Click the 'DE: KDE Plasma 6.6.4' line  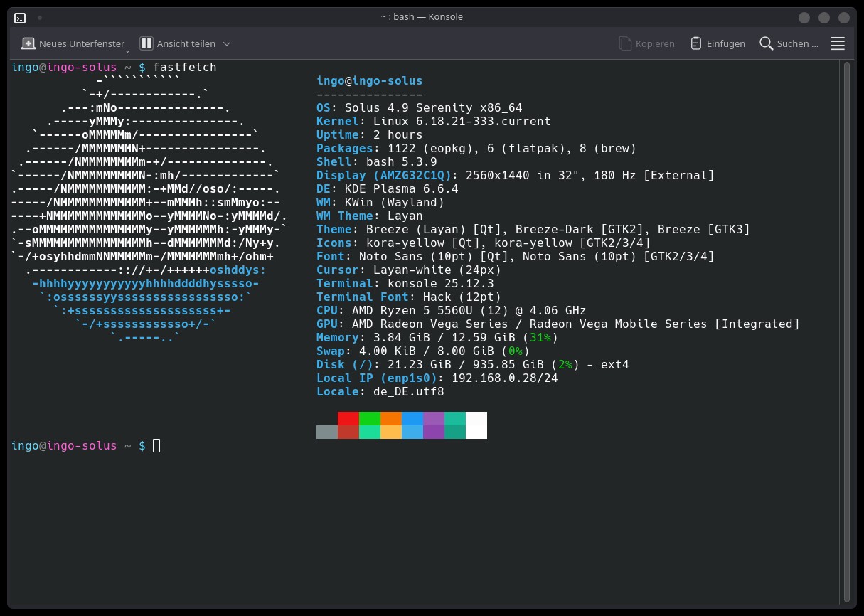click(x=388, y=188)
